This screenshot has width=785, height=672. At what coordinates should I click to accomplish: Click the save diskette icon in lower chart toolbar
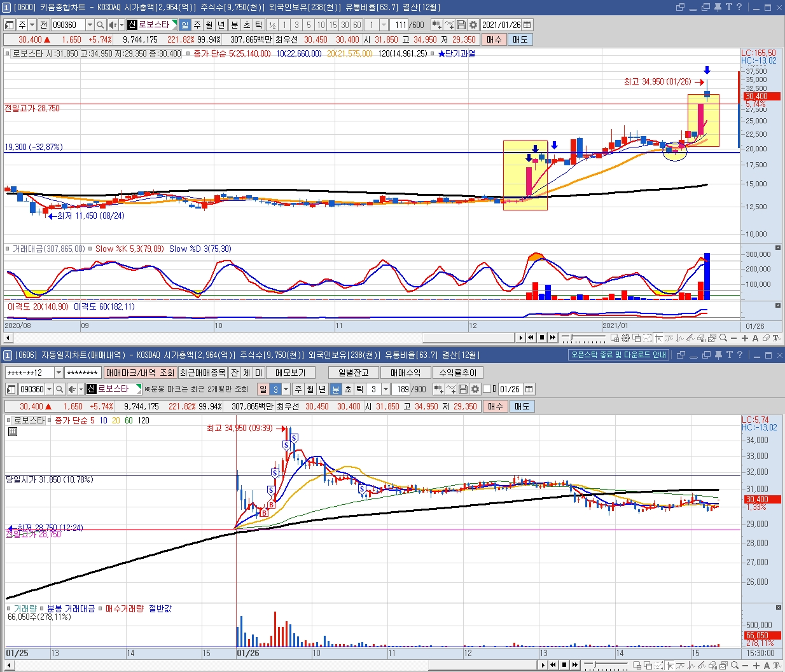click(463, 389)
